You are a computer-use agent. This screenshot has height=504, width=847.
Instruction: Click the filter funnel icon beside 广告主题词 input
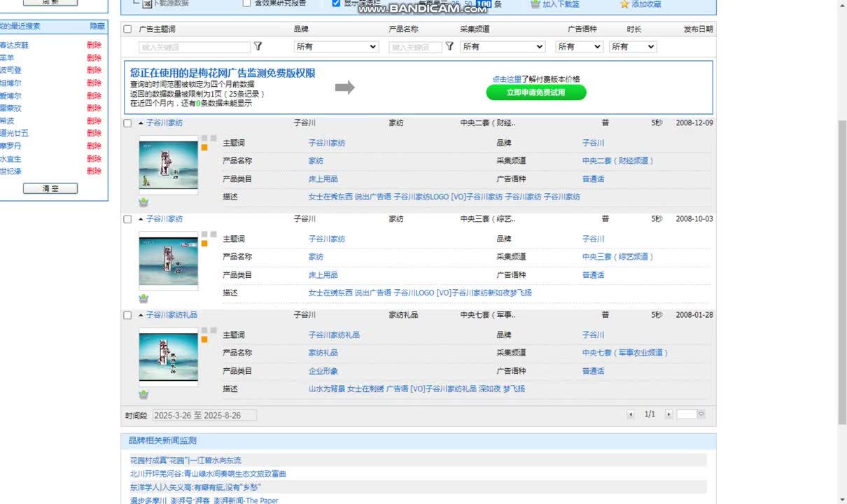click(258, 46)
